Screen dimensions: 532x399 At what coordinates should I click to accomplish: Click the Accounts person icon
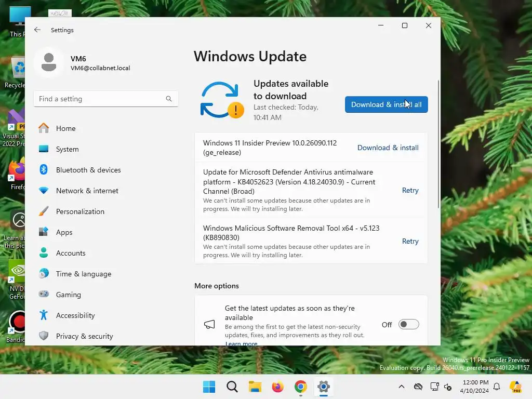[44, 253]
